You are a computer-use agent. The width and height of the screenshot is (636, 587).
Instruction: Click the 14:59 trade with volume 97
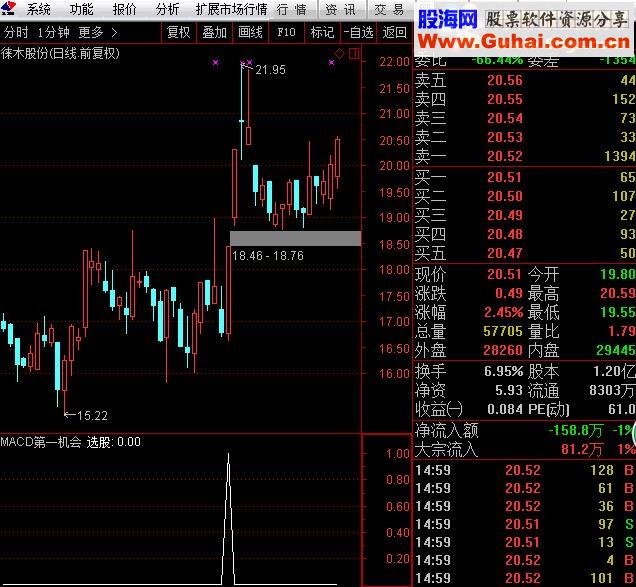coord(524,525)
